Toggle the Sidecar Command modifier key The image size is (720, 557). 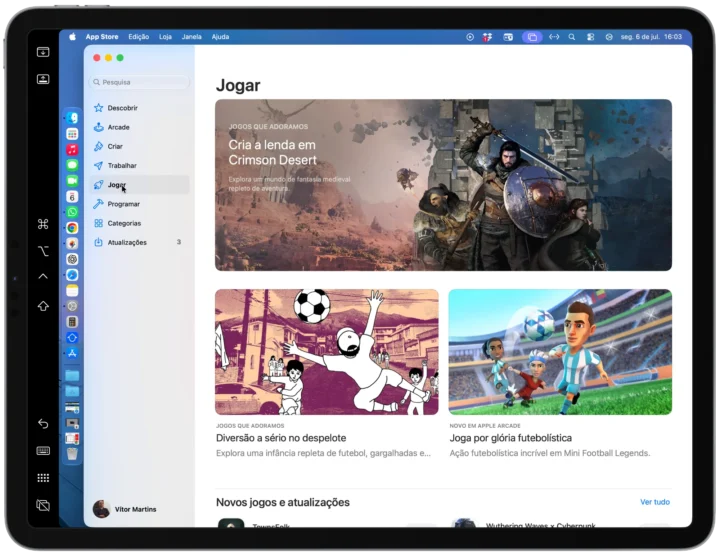pyautogui.click(x=43, y=224)
